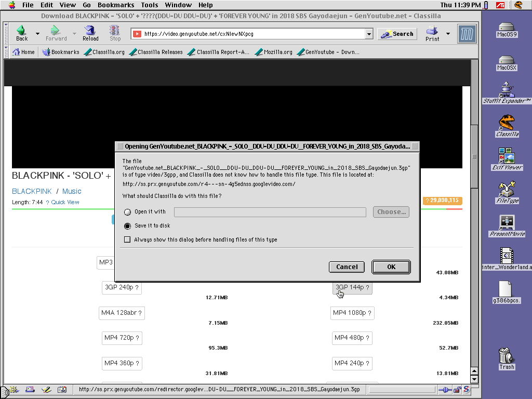
Task: Click the MP4 1080p download button
Action: pos(352,313)
